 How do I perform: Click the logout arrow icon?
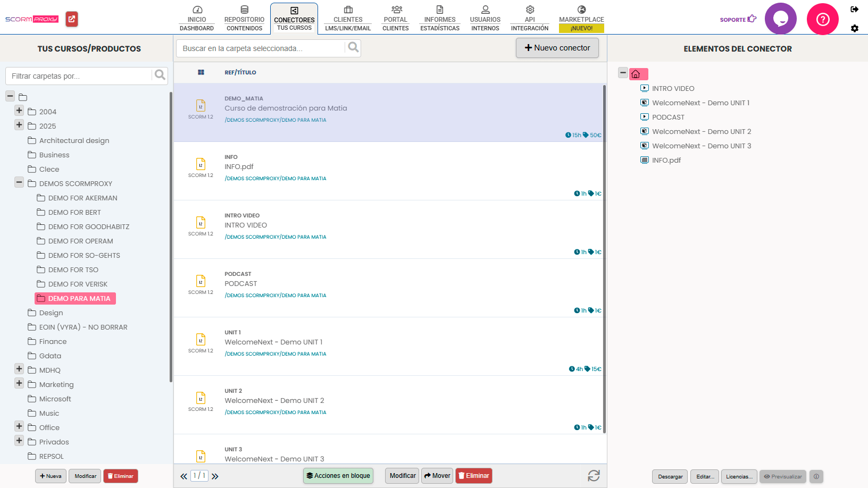pyautogui.click(x=854, y=9)
